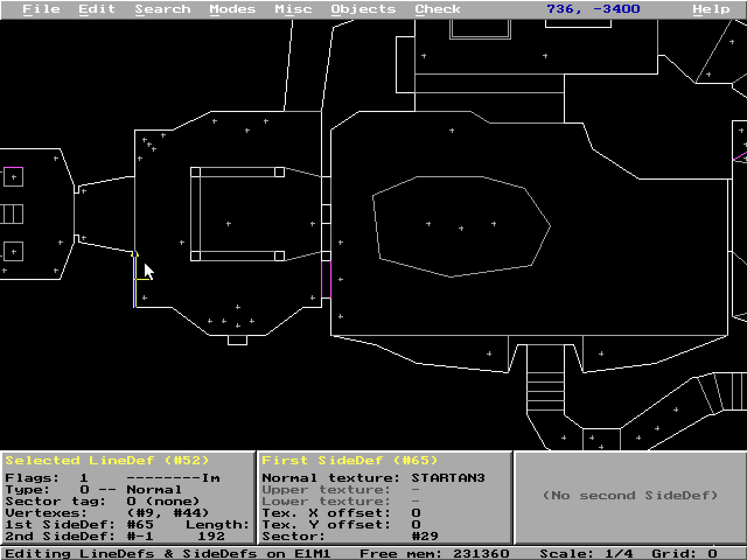Open the Objects menu
Viewport: 747px width, 560px height.
[364, 9]
